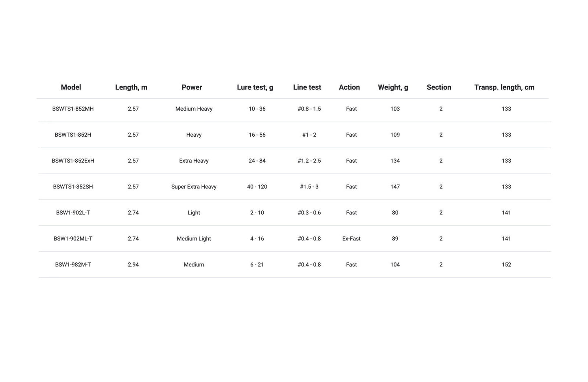Screen dimensions: 588x382
Task: Select model BSWTS1-852MH cell
Action: coord(73,109)
